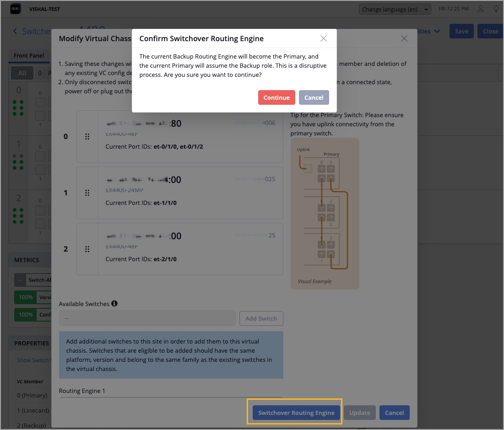Open the user account icon
The height and width of the screenshot is (430, 504).
click(481, 9)
